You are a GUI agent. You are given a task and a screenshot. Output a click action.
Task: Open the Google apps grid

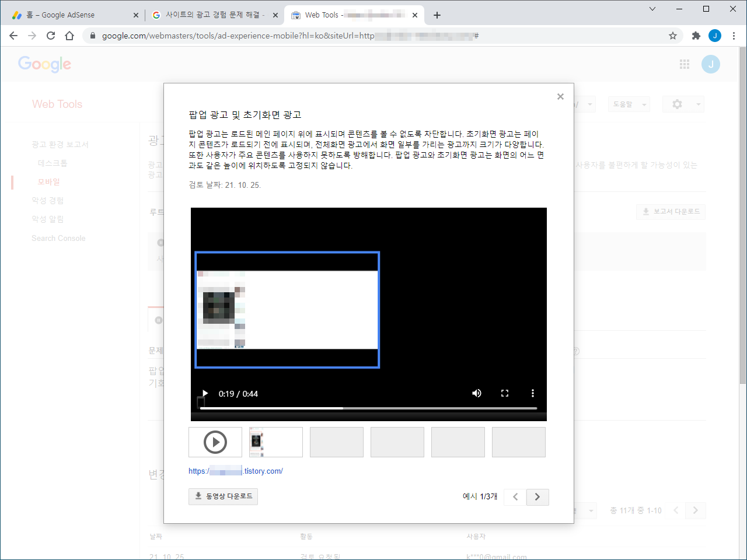[685, 64]
